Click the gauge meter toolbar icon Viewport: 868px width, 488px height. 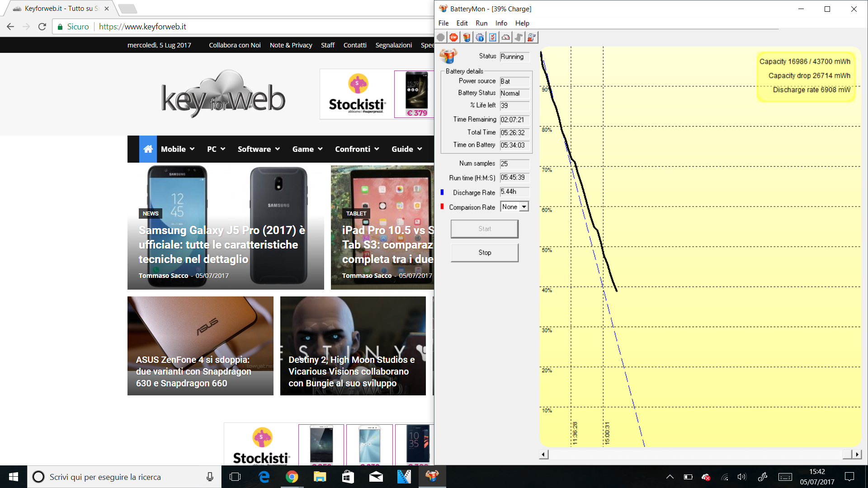(506, 38)
